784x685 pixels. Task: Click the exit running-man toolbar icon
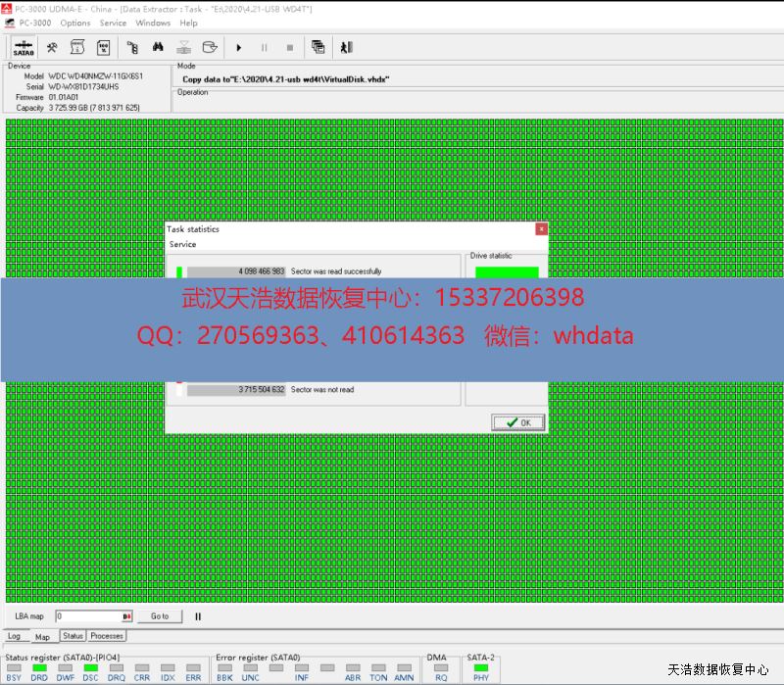[346, 47]
